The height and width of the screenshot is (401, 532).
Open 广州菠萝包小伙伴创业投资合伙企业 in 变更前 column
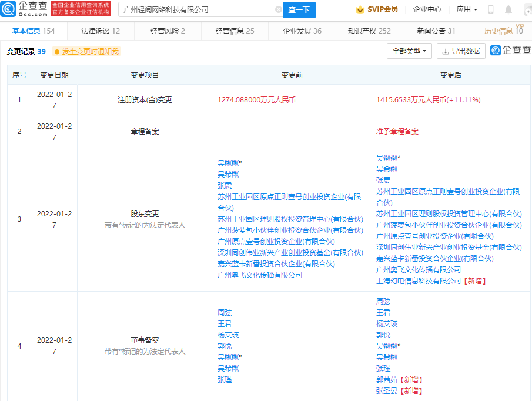(x=290, y=230)
